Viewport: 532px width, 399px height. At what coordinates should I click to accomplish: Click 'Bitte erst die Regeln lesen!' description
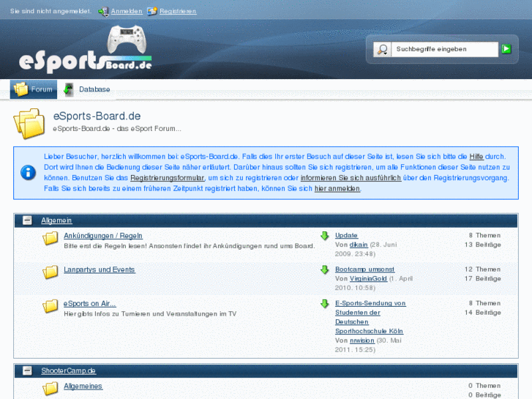(190, 246)
